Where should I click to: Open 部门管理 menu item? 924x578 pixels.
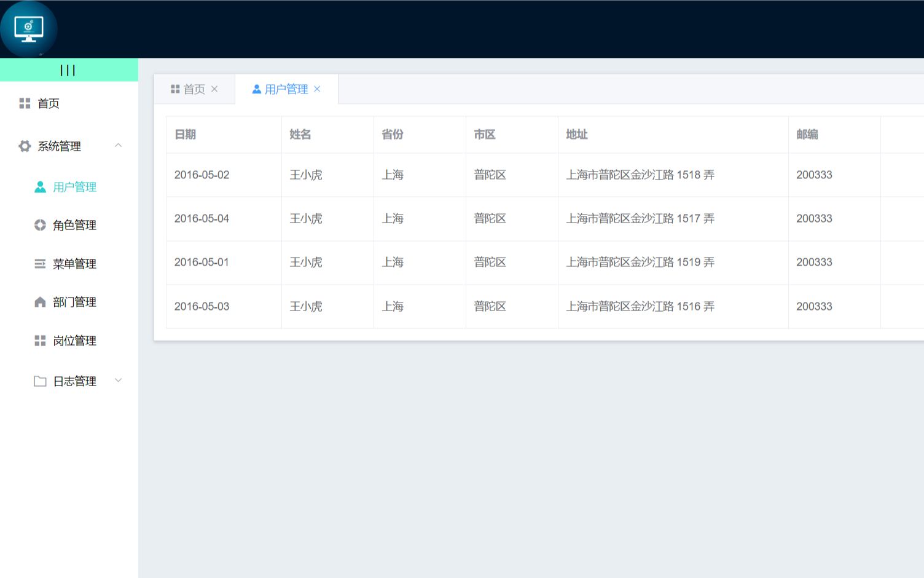[x=75, y=302]
